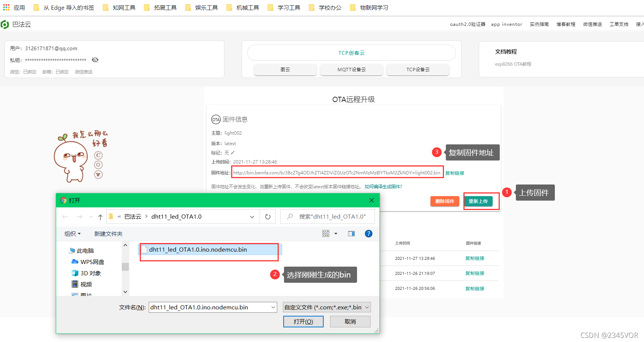
Task: Click 复制链接 beside firmware address
Action: pyautogui.click(x=455, y=173)
